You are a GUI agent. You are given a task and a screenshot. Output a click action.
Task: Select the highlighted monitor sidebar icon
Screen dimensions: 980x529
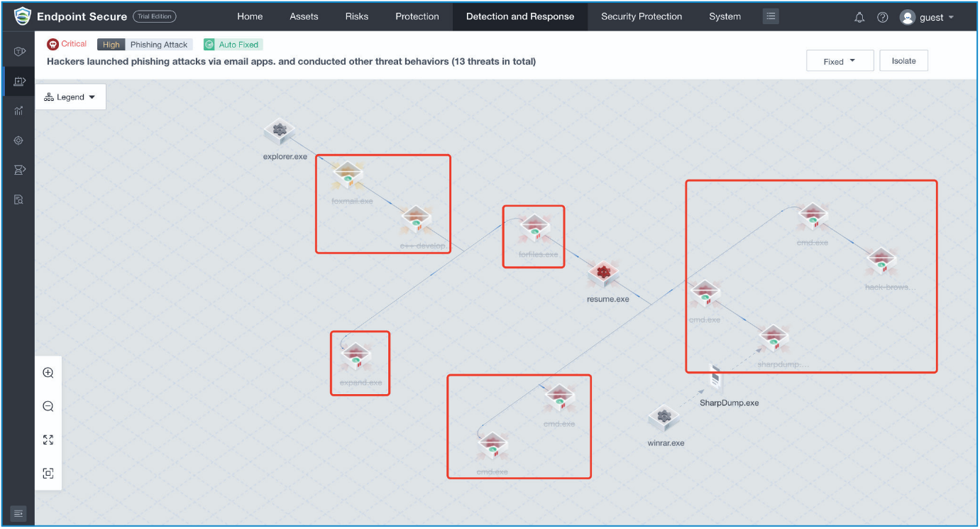coord(19,82)
